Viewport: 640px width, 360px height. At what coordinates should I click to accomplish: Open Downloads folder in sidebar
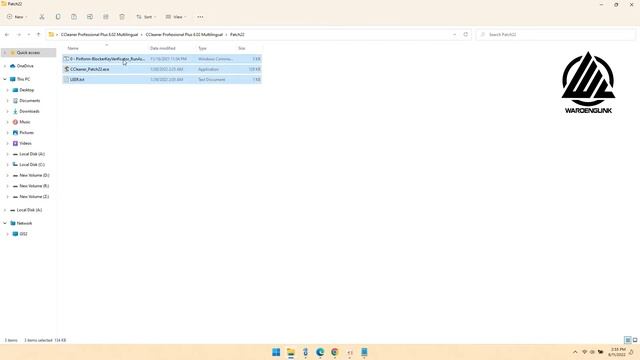click(x=29, y=111)
